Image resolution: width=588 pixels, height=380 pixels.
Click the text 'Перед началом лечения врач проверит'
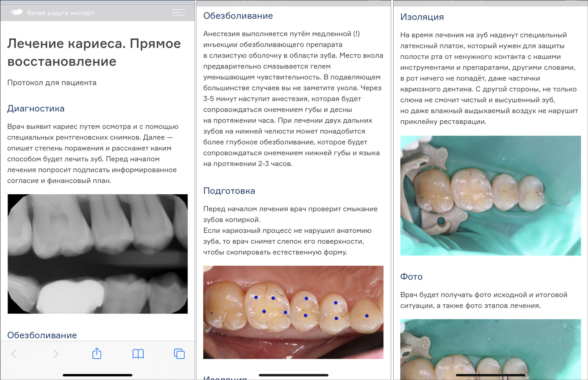point(290,214)
